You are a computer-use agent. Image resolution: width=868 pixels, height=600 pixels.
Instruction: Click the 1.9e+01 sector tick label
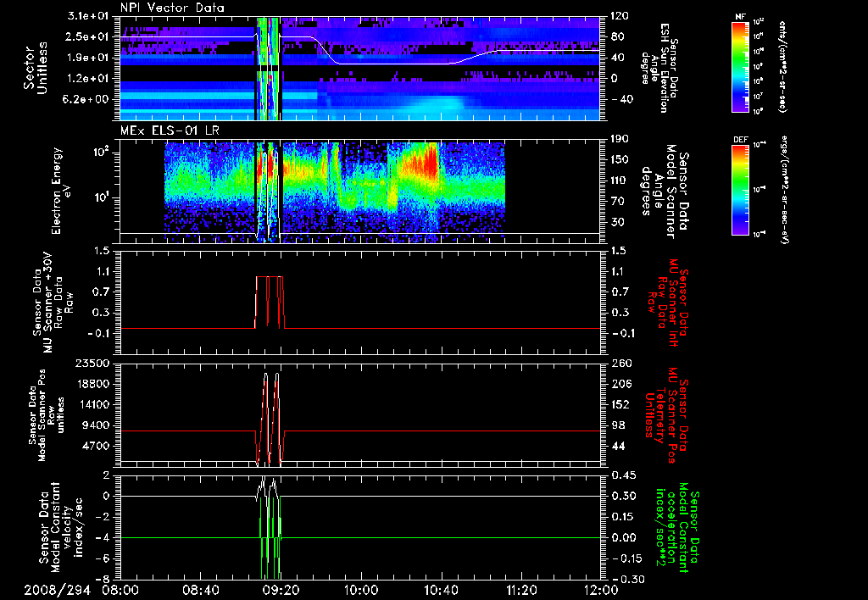(x=87, y=58)
